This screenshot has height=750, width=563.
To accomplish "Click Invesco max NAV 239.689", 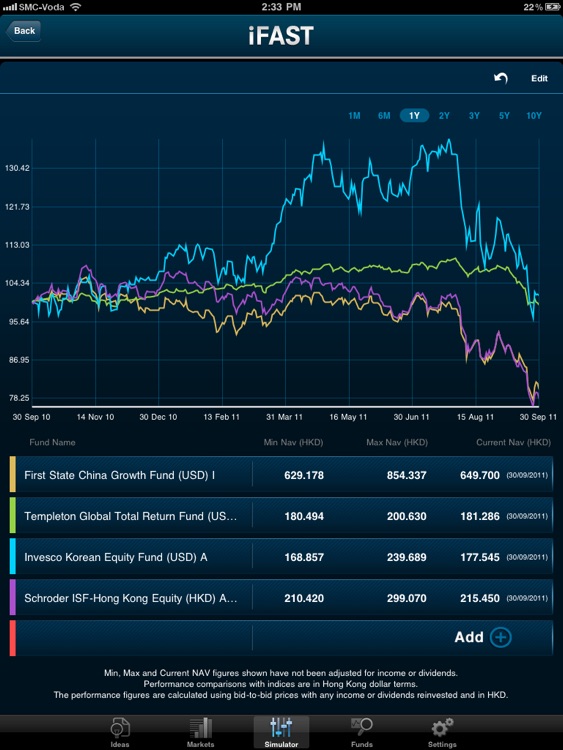I will point(407,557).
